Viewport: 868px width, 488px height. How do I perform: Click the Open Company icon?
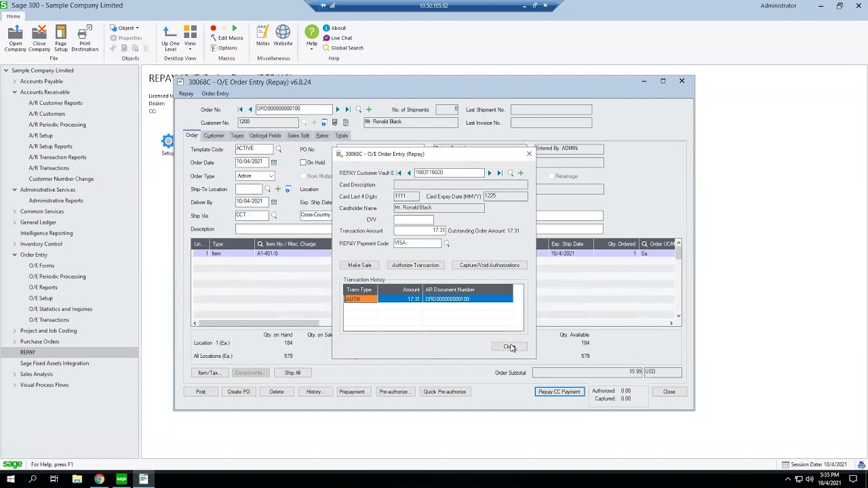click(x=15, y=38)
